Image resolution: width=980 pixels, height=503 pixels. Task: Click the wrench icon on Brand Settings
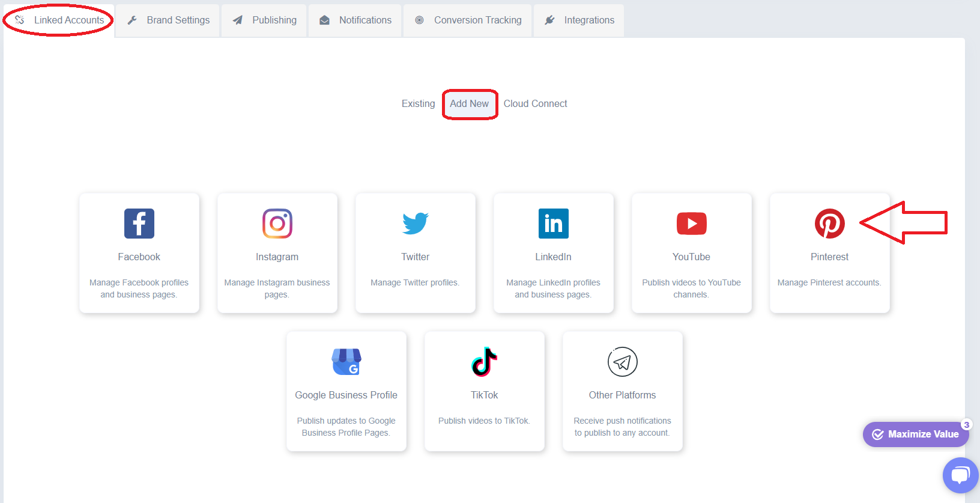[x=132, y=20]
